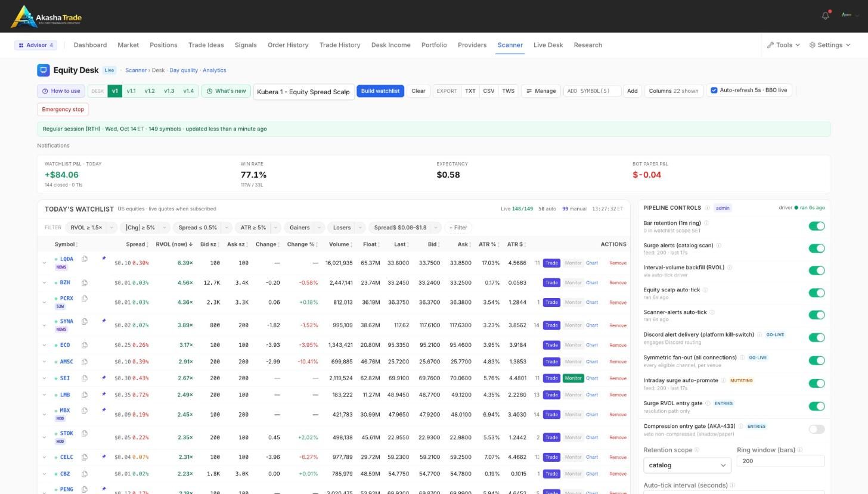Click the pin icon on the SEI row

[x=104, y=378]
